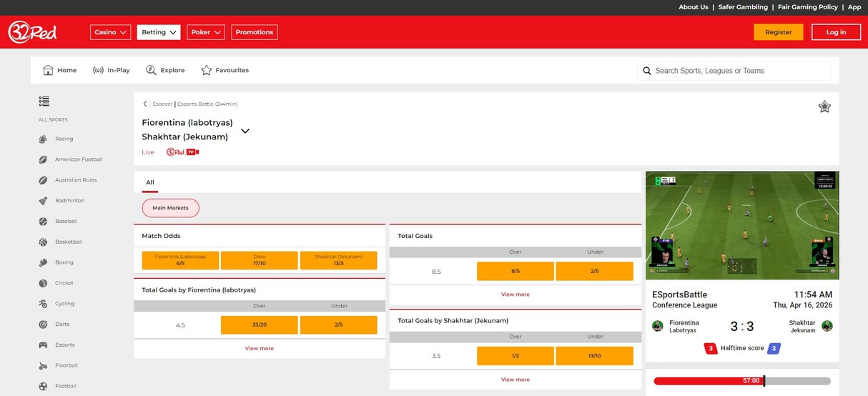Viewport: 868px width, 396px height.
Task: Click the Shakhtar team badge in scoreboard
Action: pos(827,326)
